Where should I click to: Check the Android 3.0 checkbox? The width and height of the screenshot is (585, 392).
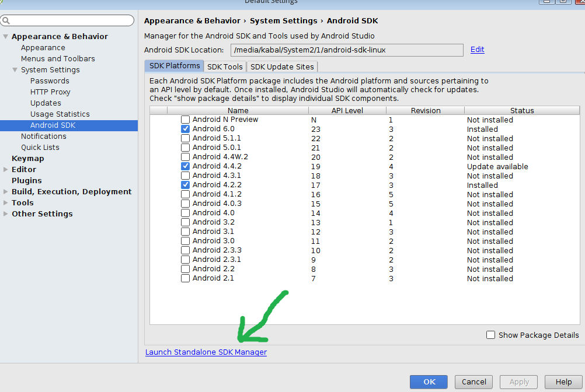pyautogui.click(x=185, y=241)
